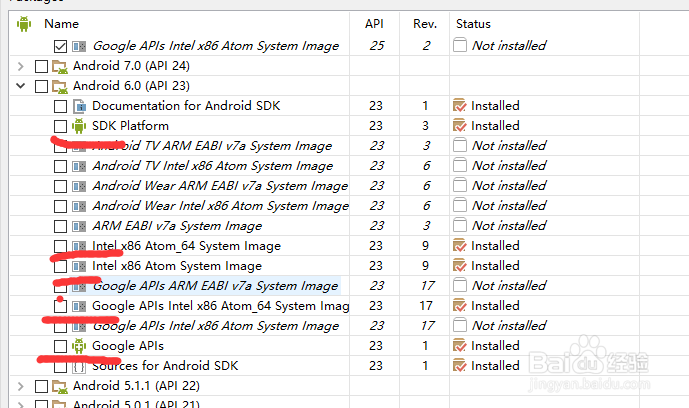689x408 pixels.
Task: Click Installed icon for Intel x86 Atom_64 row
Action: [x=459, y=246]
